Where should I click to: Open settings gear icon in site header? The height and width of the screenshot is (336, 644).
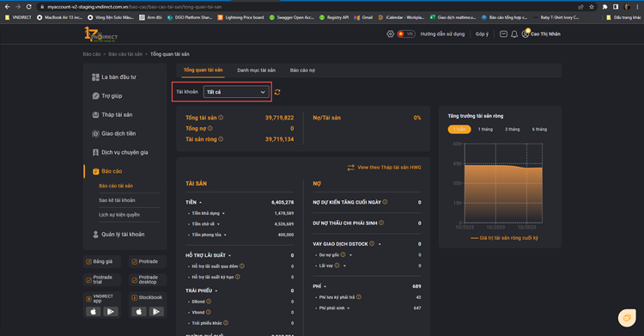coord(390,34)
